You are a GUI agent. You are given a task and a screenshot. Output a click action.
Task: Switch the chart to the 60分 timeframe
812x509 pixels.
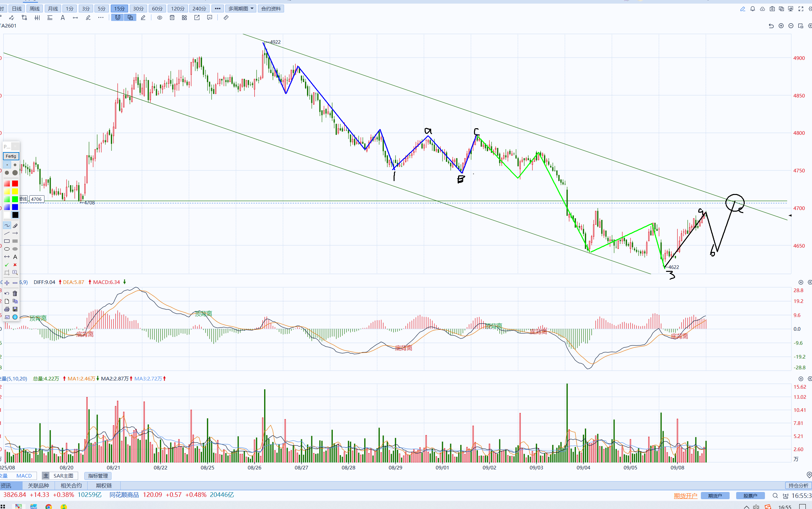coord(157,9)
